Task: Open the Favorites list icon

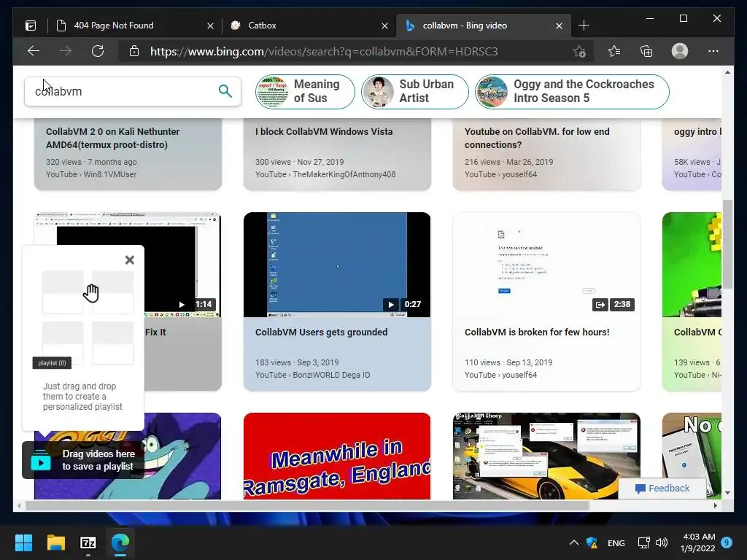Action: click(x=614, y=51)
